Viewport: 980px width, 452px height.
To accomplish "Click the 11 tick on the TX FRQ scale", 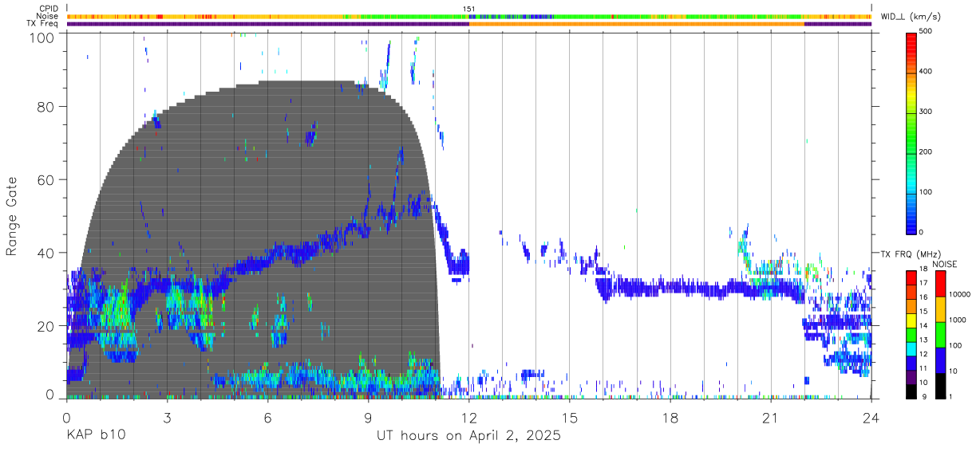I will click(924, 368).
